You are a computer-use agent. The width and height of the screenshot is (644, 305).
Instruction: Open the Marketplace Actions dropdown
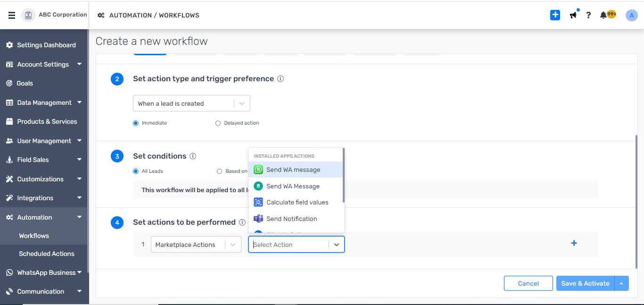pos(196,245)
